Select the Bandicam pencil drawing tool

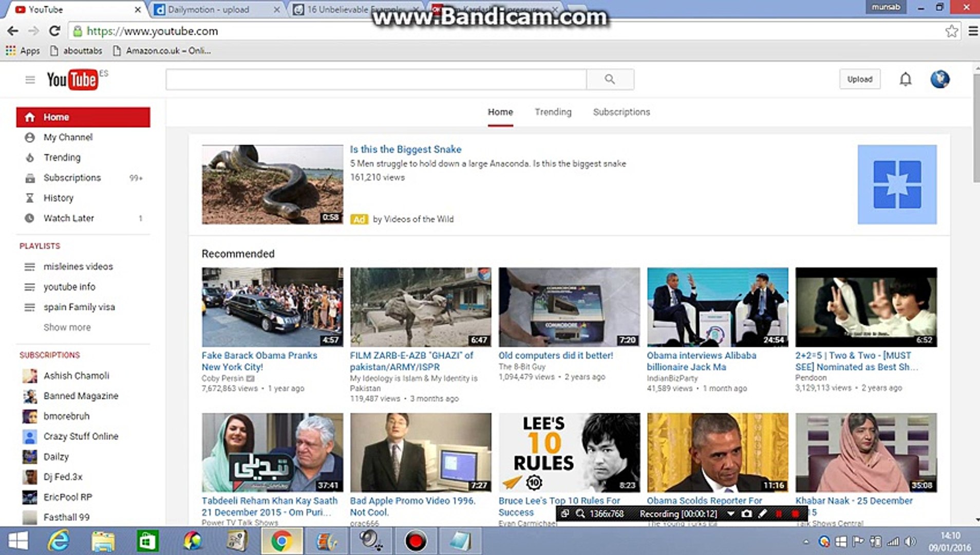pyautogui.click(x=763, y=513)
